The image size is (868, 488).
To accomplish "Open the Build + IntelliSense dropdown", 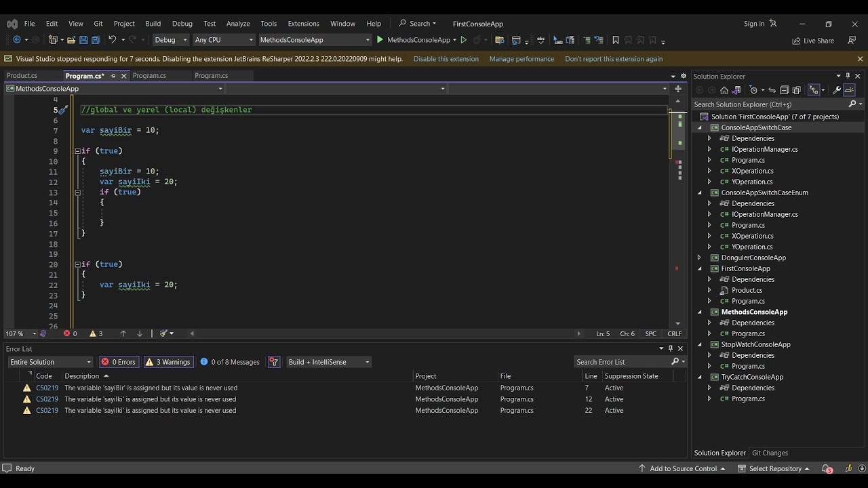I will (329, 362).
